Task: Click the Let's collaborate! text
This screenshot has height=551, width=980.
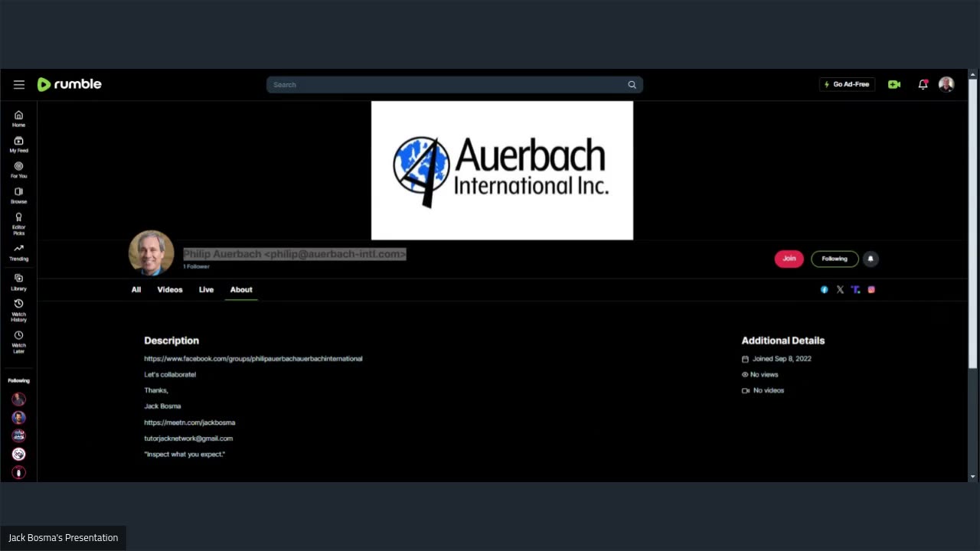Action: [x=170, y=375]
